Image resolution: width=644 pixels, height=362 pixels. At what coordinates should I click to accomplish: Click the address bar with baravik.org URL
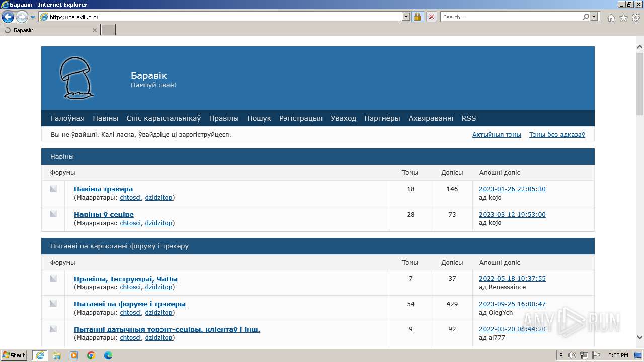point(220,17)
